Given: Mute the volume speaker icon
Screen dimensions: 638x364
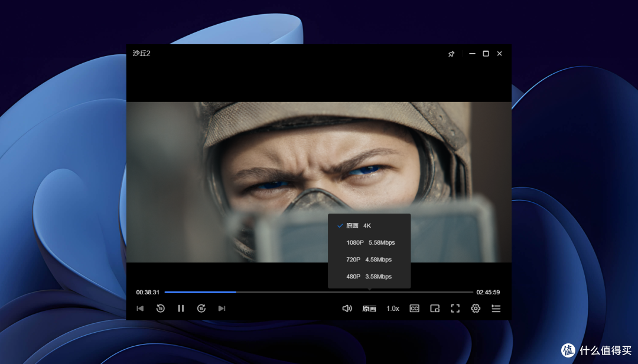Looking at the screenshot, I should point(347,309).
